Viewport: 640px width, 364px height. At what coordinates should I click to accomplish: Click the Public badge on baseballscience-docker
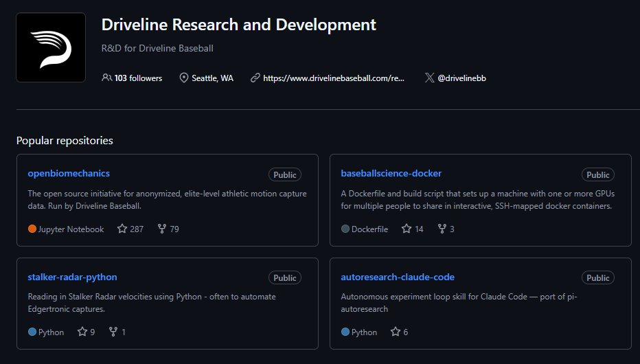click(598, 174)
